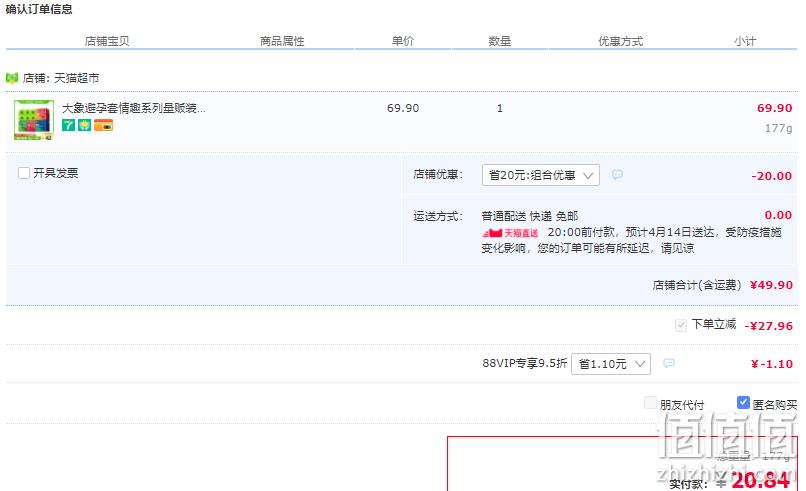Screen dimensions: 806x491
Task: Click the ¥-1.10 VIP discount amount
Action: coord(772,364)
